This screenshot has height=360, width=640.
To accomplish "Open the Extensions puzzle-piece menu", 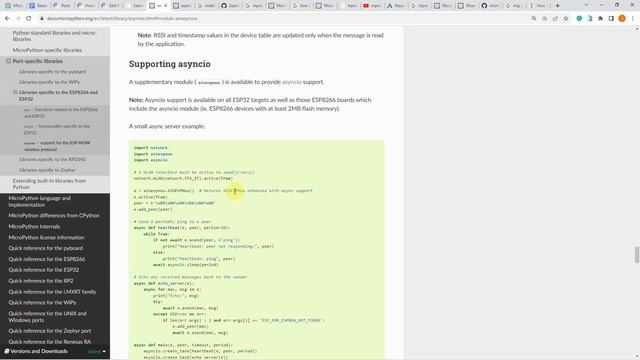I will (x=600, y=18).
